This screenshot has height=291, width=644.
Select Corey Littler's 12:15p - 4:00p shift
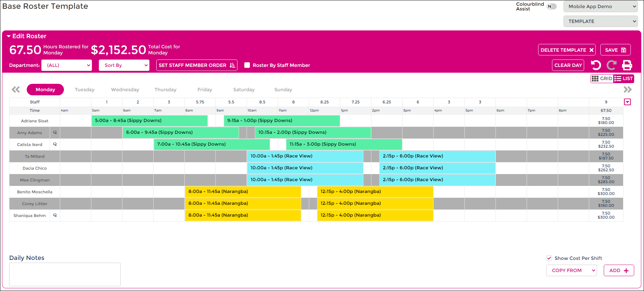375,203
